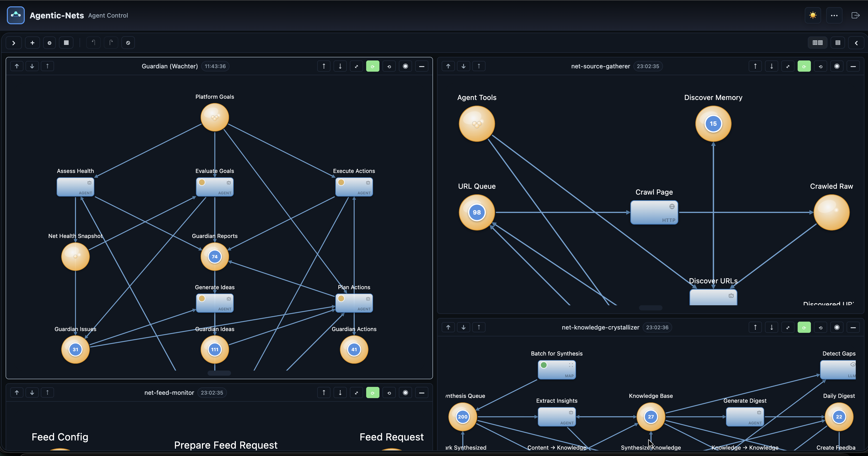
Task: Expand the left sidebar chevron
Action: click(x=14, y=43)
